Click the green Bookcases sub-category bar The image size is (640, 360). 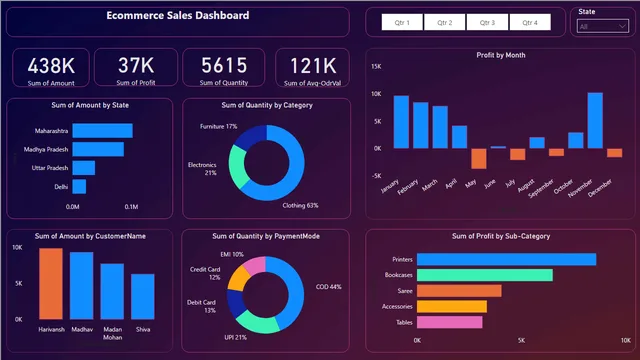tap(485, 275)
